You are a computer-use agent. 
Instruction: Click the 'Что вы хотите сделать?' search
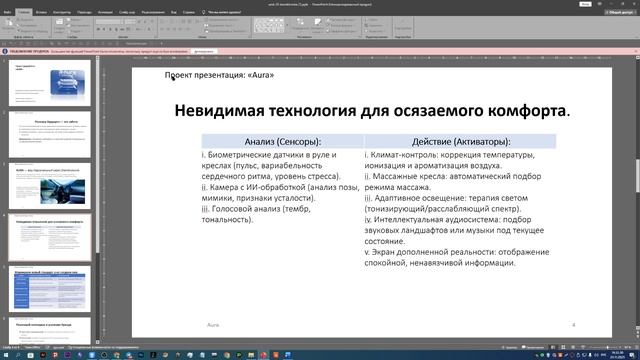[221, 12]
